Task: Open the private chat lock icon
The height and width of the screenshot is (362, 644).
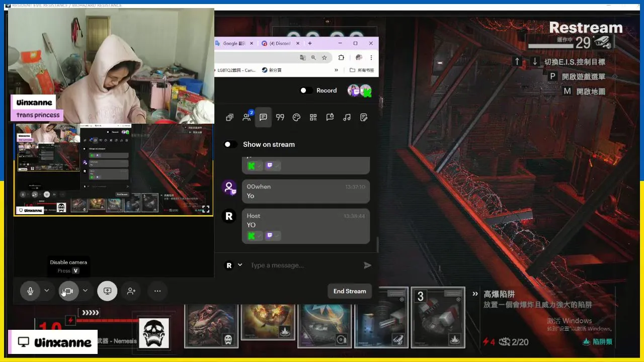Action: [330, 117]
